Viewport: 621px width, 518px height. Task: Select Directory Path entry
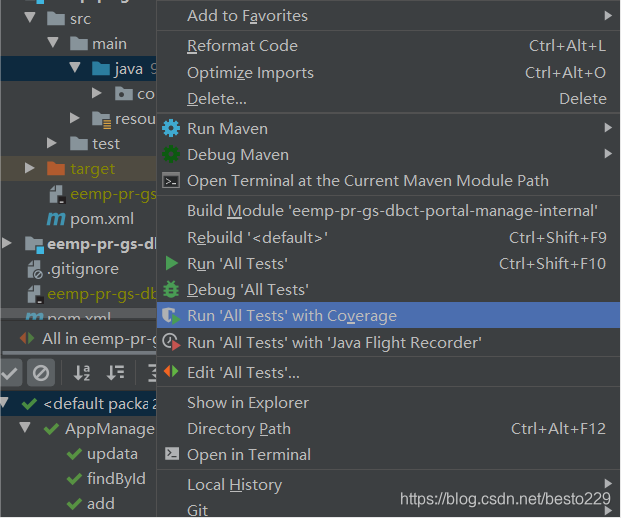point(388,428)
